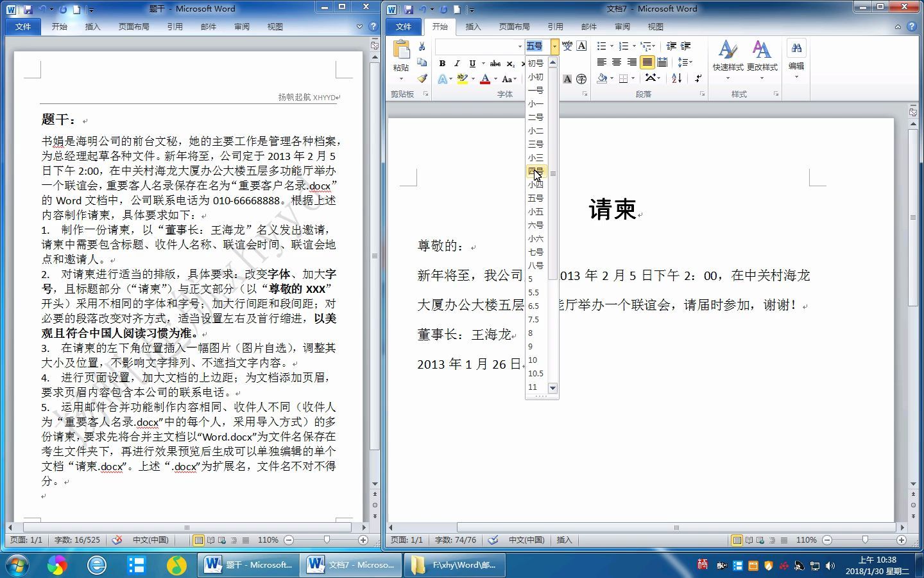The width and height of the screenshot is (924, 578).
Task: Toggle Justify alignment
Action: [647, 62]
